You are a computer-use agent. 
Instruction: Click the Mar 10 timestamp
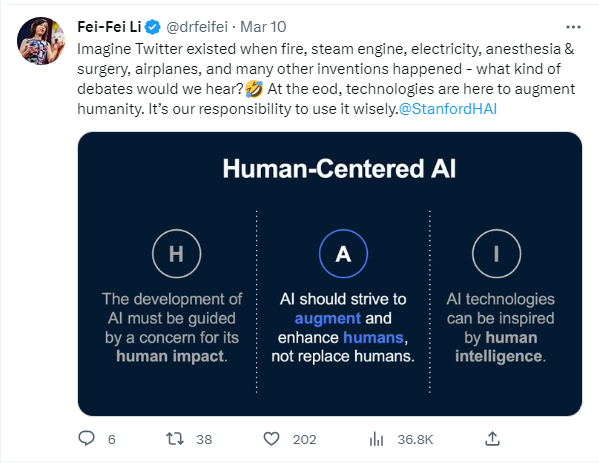pos(263,27)
